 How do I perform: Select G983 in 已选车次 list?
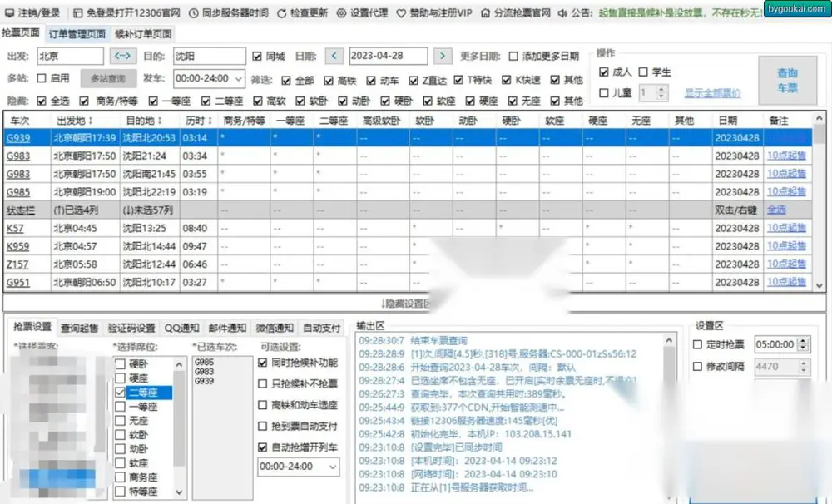[x=205, y=372]
